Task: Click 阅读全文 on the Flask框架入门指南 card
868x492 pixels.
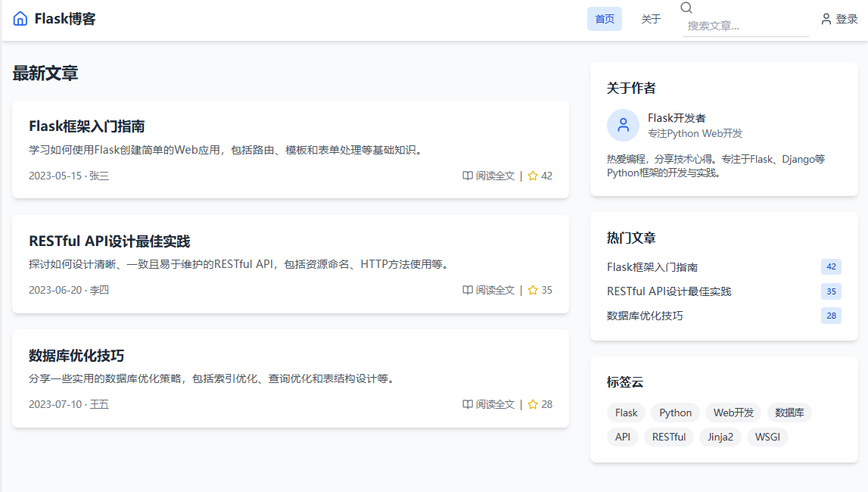Action: coord(495,176)
